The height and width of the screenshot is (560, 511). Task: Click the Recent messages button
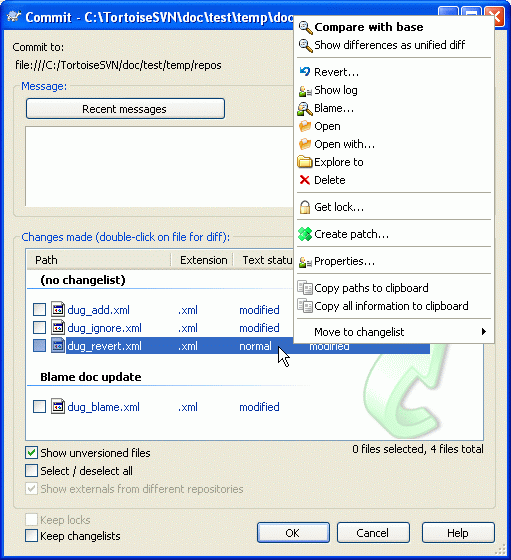pos(125,109)
